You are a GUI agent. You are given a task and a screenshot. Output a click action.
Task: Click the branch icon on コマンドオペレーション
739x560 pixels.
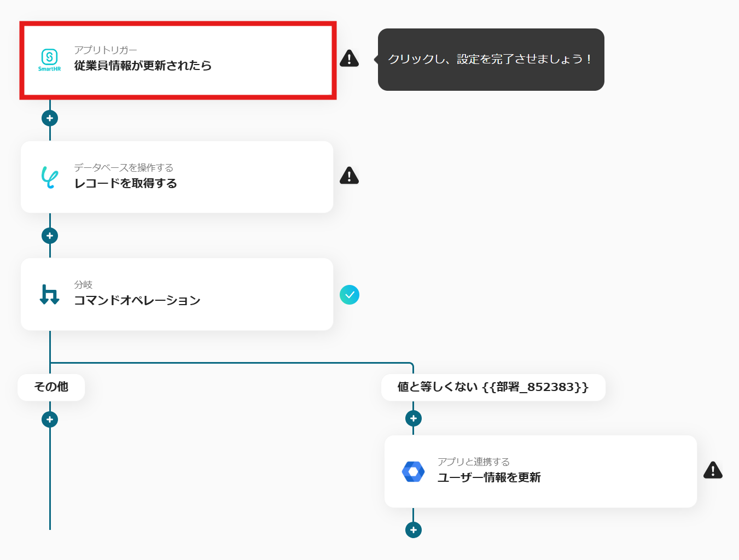(50, 294)
